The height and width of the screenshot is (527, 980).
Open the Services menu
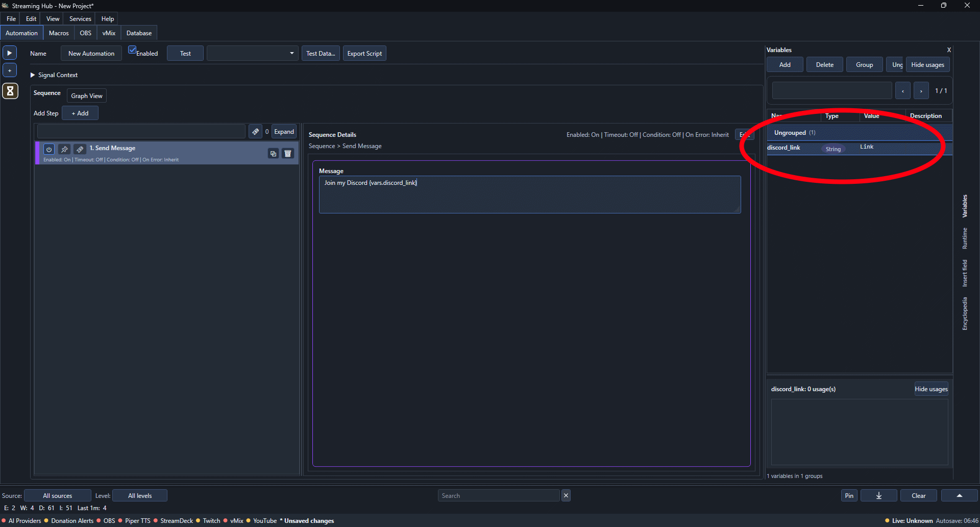(x=80, y=18)
